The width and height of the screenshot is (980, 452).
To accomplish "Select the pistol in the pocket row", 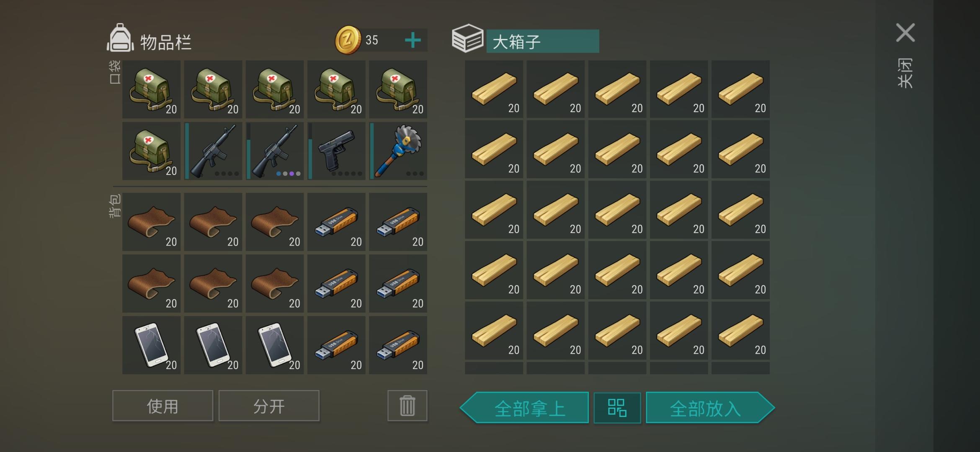I will [336, 151].
